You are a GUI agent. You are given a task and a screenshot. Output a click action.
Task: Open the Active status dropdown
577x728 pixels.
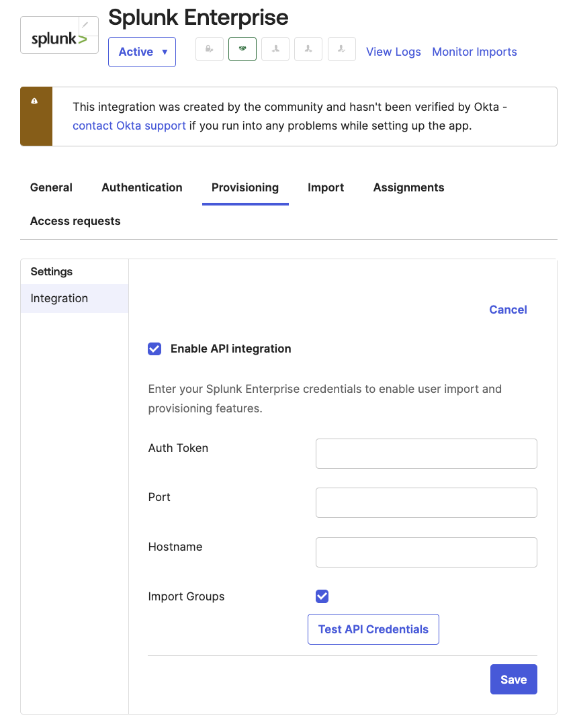point(142,52)
